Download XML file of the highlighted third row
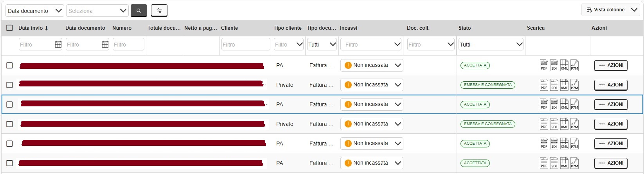Image resolution: width=644 pixels, height=174 pixels. [564, 104]
